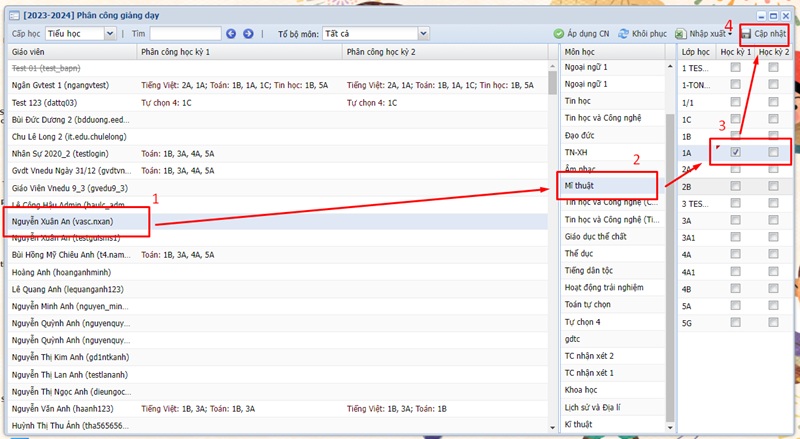Viewport: 800px width, 439px height.
Task: Check Học kỳ 1 for class 4A
Action: [735, 254]
